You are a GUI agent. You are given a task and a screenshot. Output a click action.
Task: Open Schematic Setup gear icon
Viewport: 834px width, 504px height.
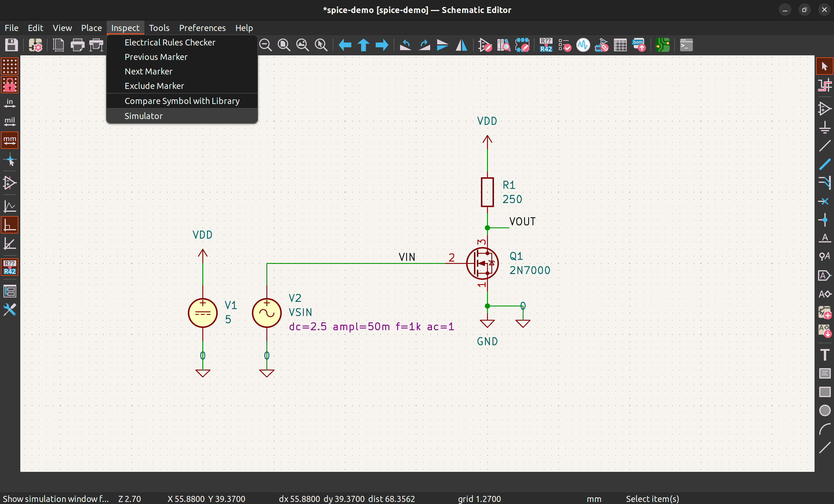coord(35,45)
